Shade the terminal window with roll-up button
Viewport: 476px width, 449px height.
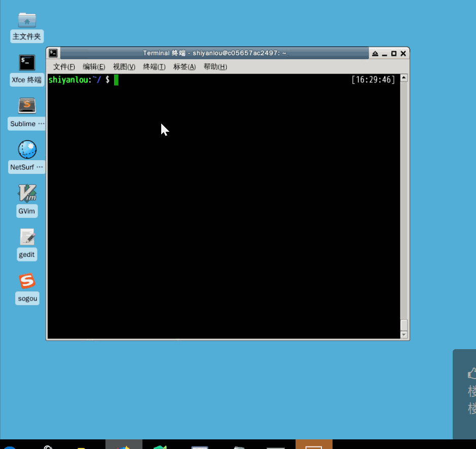tap(375, 53)
